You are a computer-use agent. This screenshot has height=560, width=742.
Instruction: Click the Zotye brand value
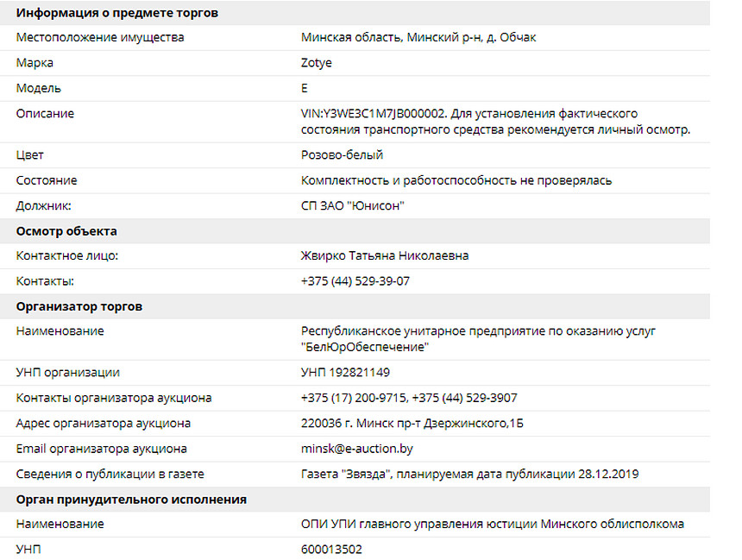coord(316,63)
